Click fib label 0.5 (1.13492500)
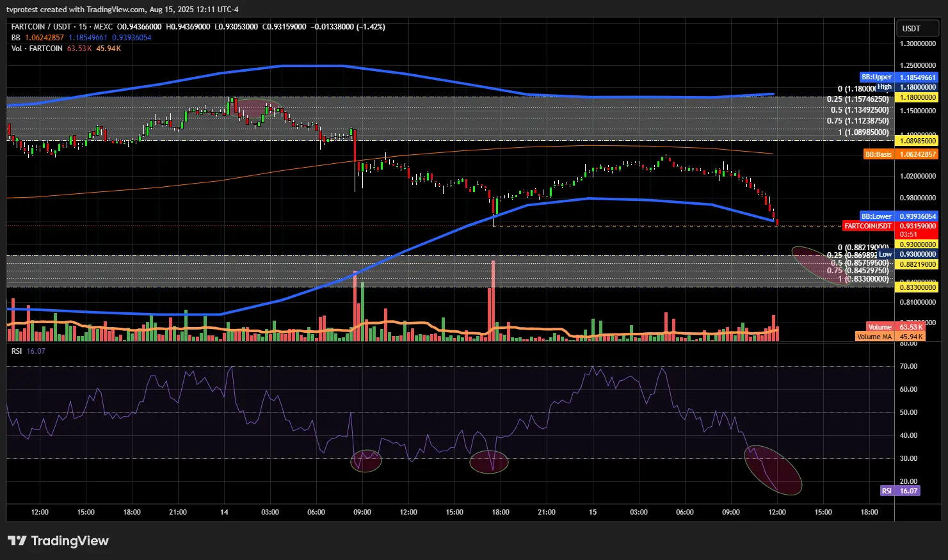Screen dimensions: 948x560 coord(860,110)
